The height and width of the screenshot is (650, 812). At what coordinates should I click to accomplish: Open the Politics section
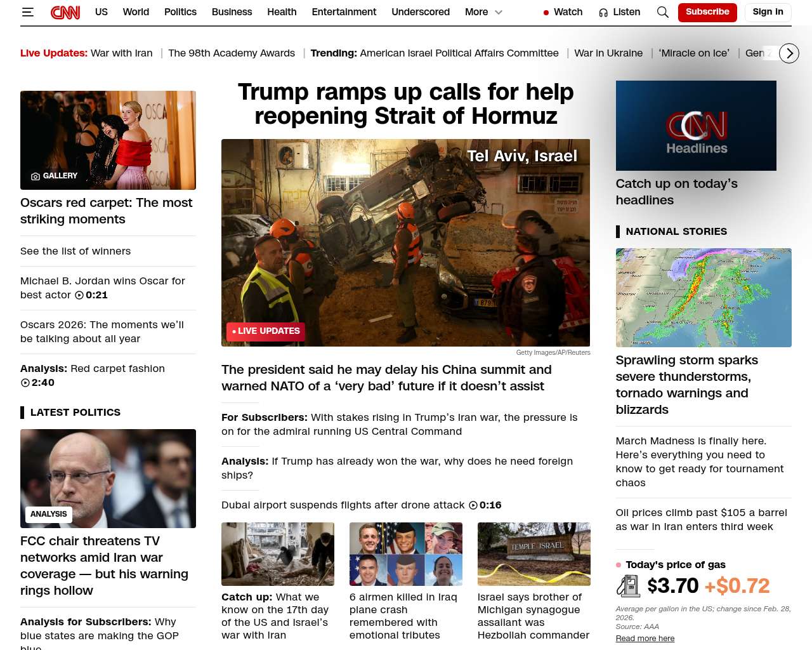tap(180, 12)
